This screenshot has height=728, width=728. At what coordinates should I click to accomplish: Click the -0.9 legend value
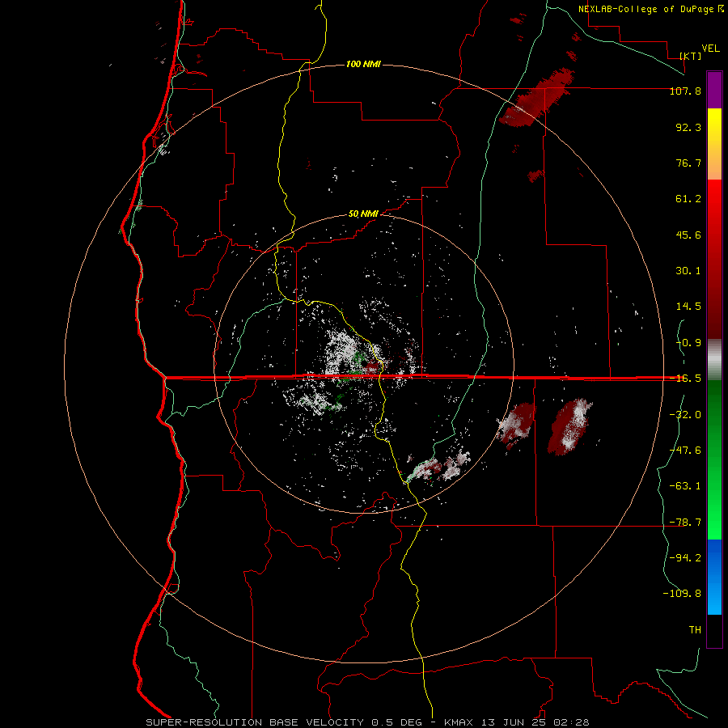[688, 343]
